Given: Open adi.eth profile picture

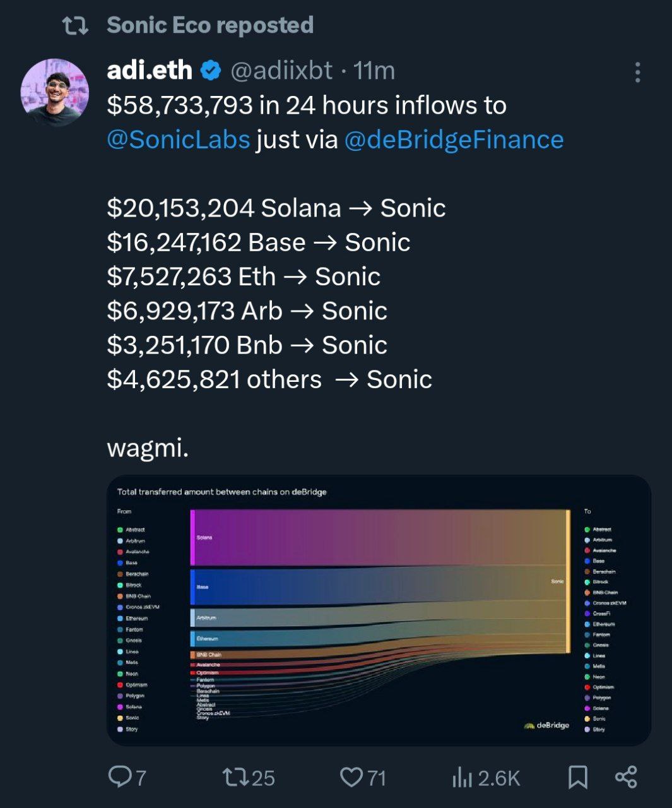Looking at the screenshot, I should 55,93.
